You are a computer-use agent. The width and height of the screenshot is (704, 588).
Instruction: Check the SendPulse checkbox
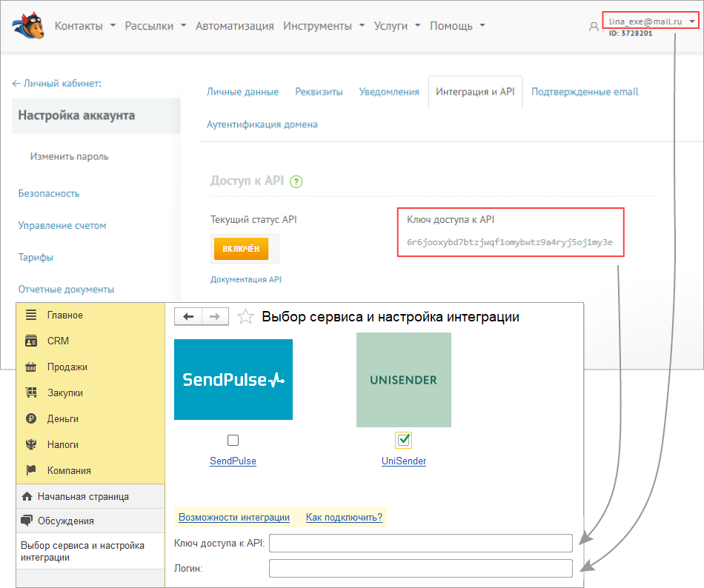click(233, 440)
